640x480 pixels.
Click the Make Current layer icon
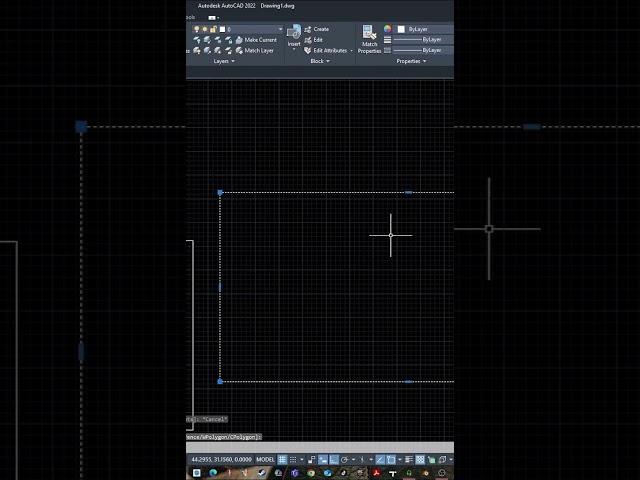pos(239,40)
